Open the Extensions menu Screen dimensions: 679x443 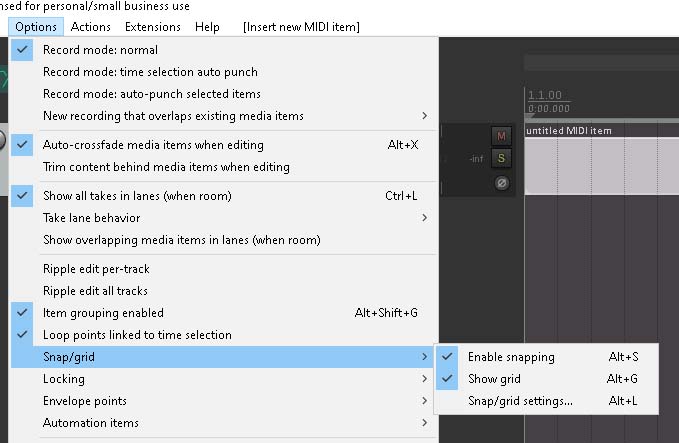pyautogui.click(x=152, y=27)
